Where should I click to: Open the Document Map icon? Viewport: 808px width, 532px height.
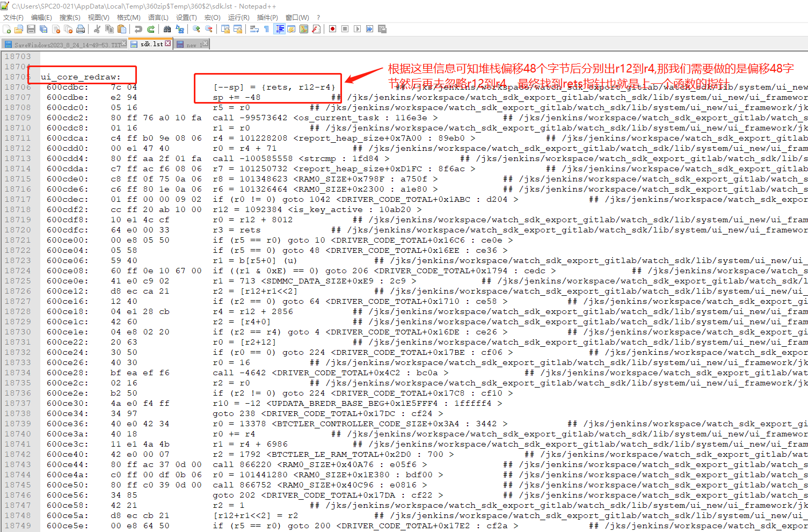point(304,29)
